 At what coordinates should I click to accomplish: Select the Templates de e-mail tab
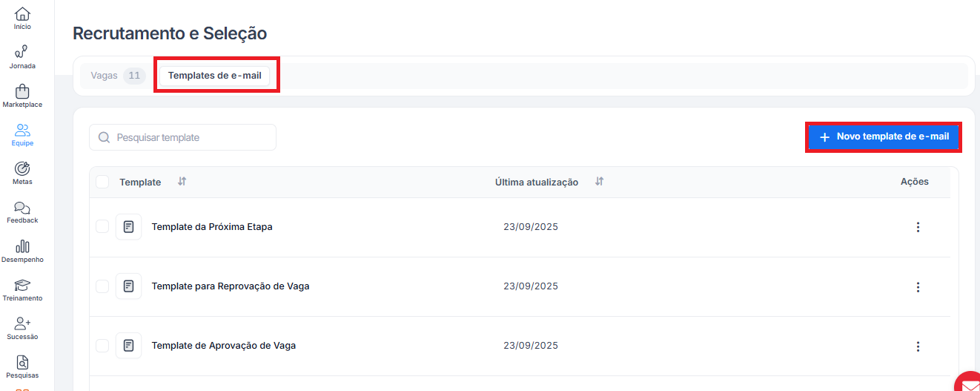coord(214,76)
